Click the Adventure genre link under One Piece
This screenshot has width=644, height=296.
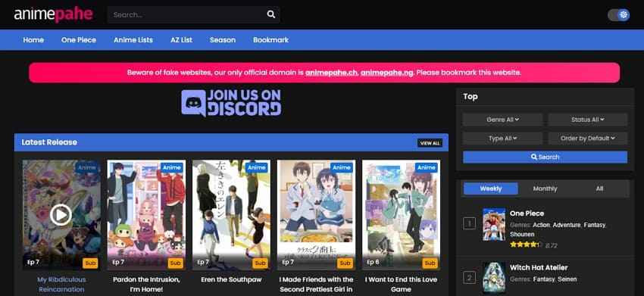[x=567, y=225]
